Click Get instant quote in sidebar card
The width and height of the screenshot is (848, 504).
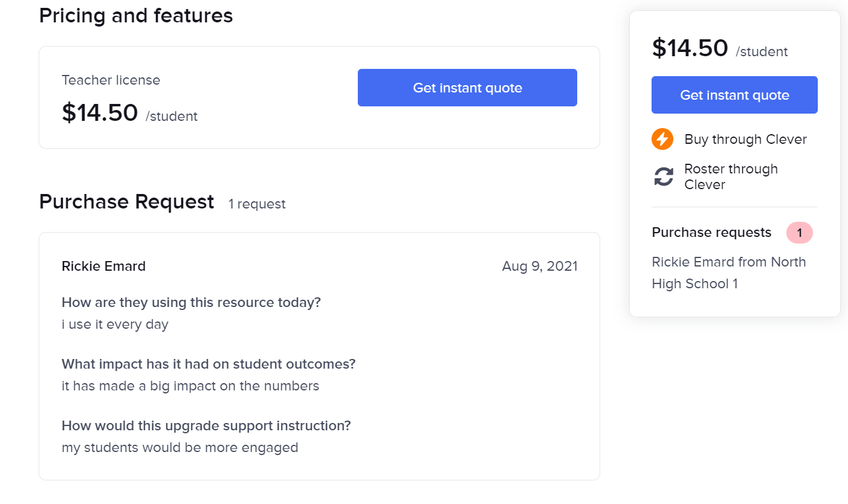[734, 95]
